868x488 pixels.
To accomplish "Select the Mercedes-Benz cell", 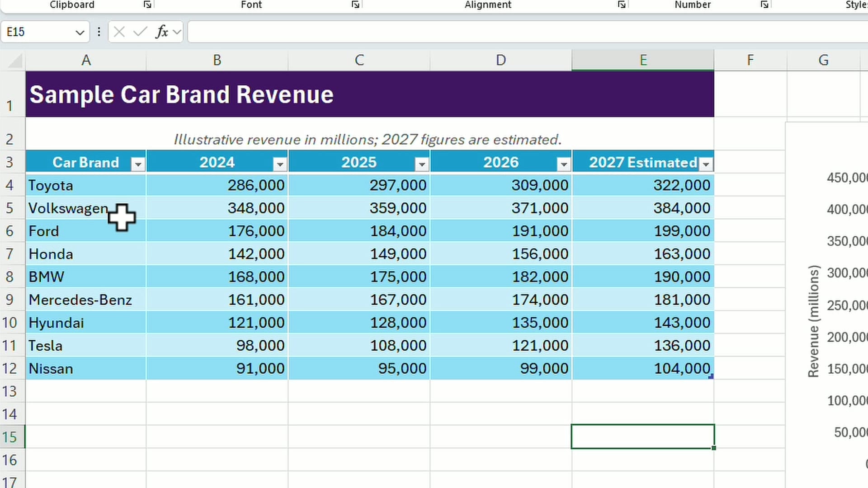I will [x=86, y=300].
